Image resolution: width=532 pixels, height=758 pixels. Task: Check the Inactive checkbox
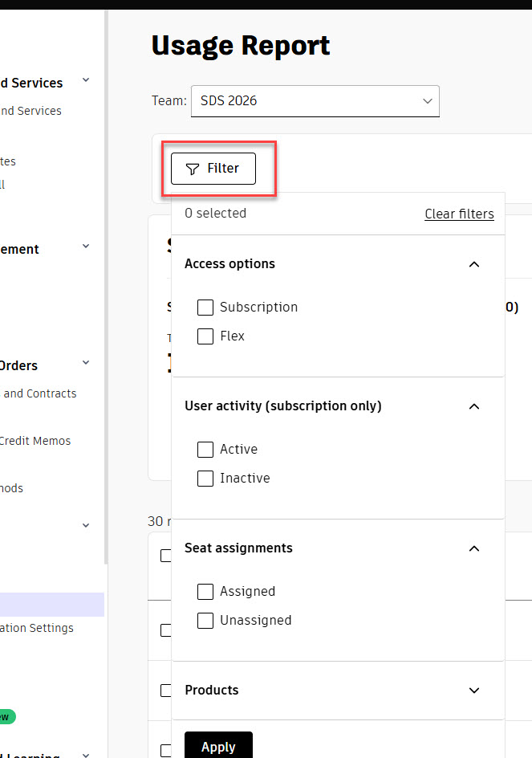(205, 478)
